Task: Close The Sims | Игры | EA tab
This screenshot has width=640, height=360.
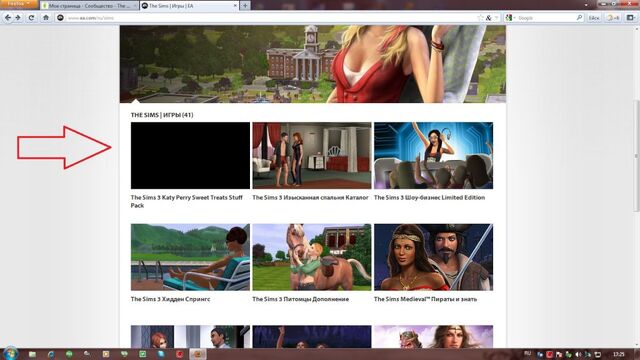Action: tap(235, 6)
